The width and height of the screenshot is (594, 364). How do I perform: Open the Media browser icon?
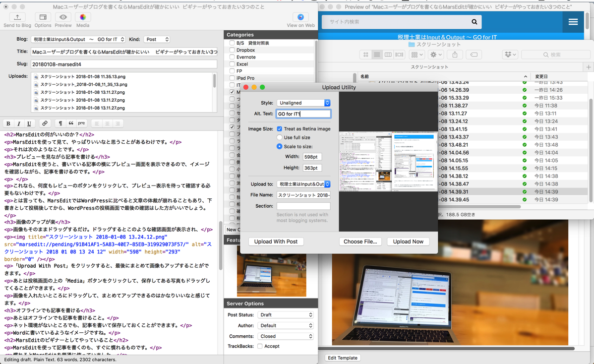pyautogui.click(x=83, y=17)
